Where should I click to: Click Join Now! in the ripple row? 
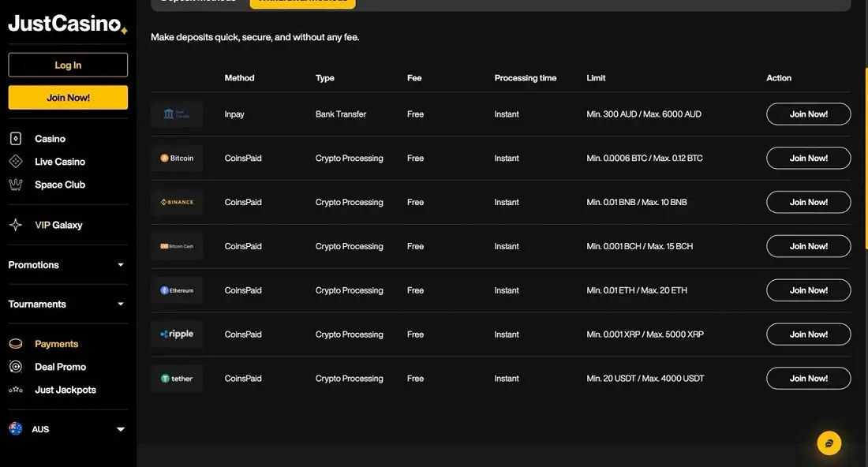click(808, 334)
